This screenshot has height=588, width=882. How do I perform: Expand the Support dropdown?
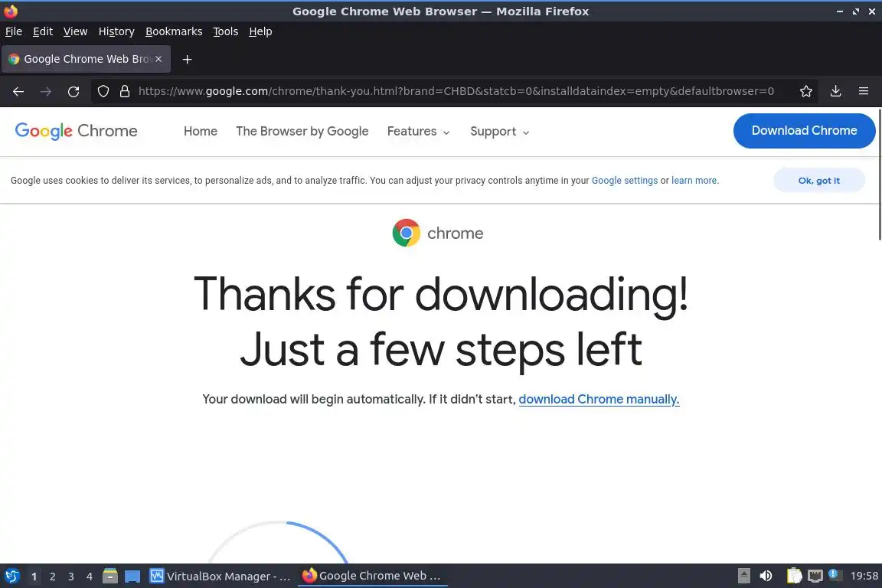tap(499, 132)
